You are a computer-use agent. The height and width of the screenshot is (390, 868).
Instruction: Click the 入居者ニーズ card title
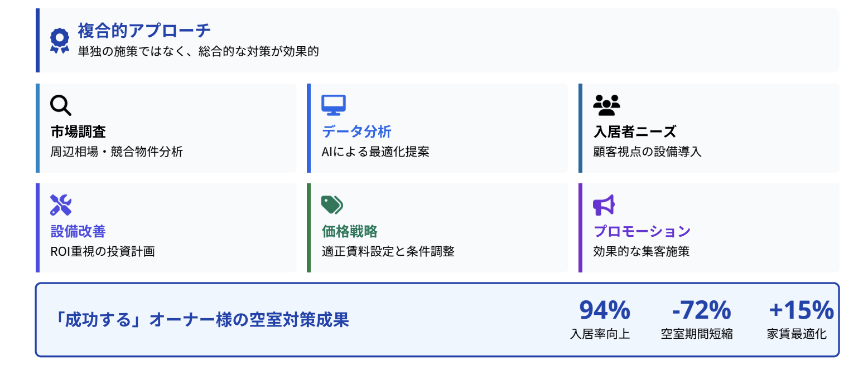635,132
